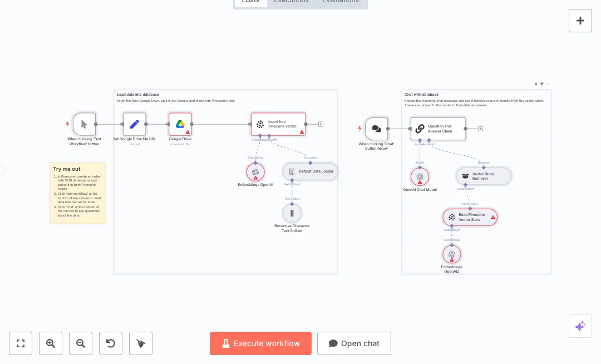Delete the Chat with database sticky note

coord(536,84)
